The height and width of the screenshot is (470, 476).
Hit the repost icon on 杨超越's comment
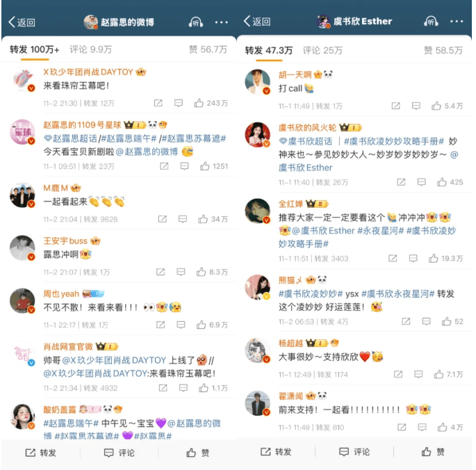pos(398,375)
